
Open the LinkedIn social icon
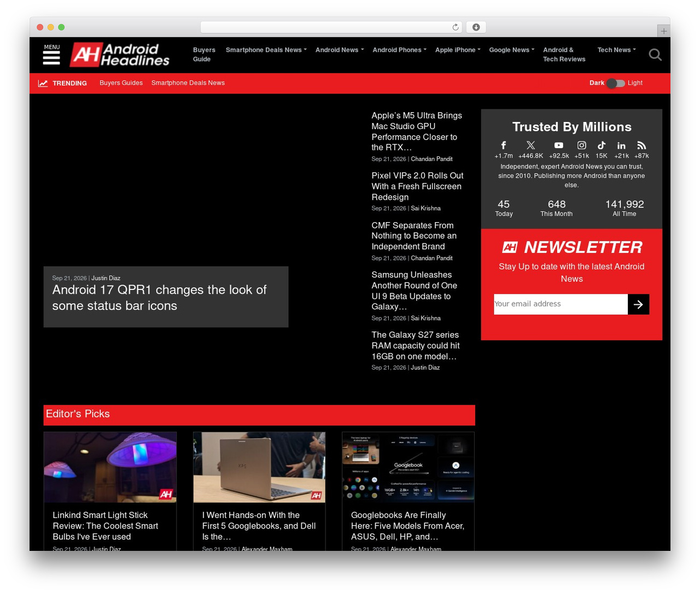click(621, 146)
